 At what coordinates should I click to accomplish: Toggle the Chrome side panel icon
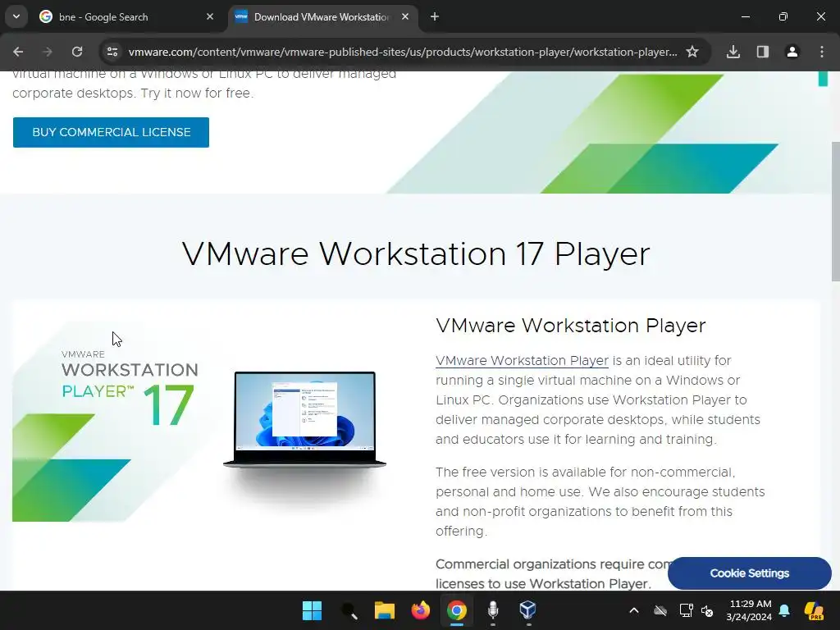pyautogui.click(x=763, y=52)
